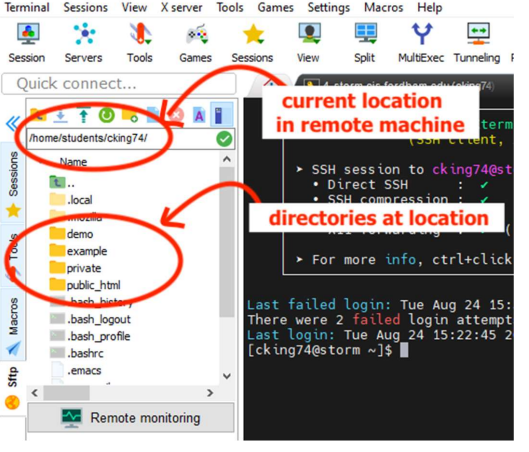Click the horizontal scrollbar right arrow
The image size is (529, 452).
coord(210,393)
